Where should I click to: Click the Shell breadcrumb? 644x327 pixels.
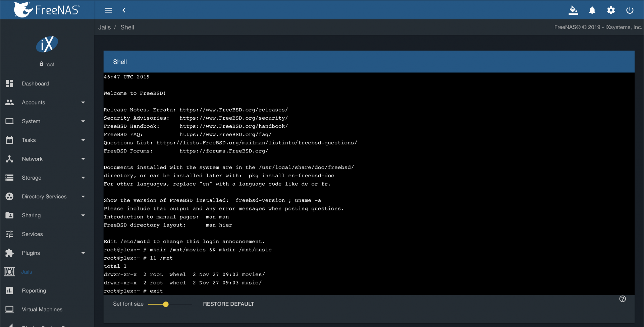pos(127,27)
